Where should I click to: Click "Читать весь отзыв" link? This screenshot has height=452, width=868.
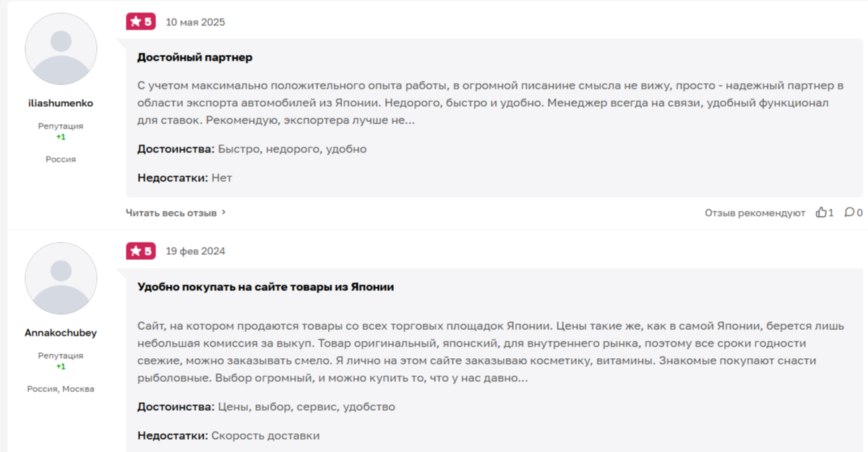[x=171, y=213]
